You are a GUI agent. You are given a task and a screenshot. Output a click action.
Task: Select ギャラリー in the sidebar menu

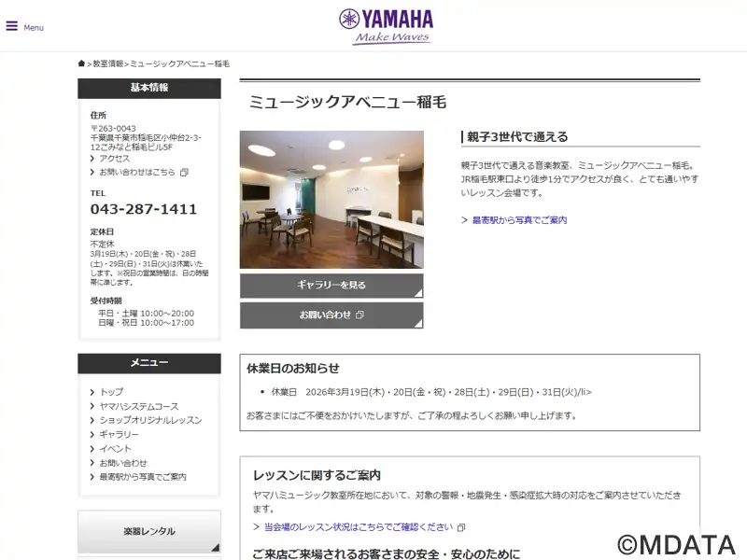(120, 434)
